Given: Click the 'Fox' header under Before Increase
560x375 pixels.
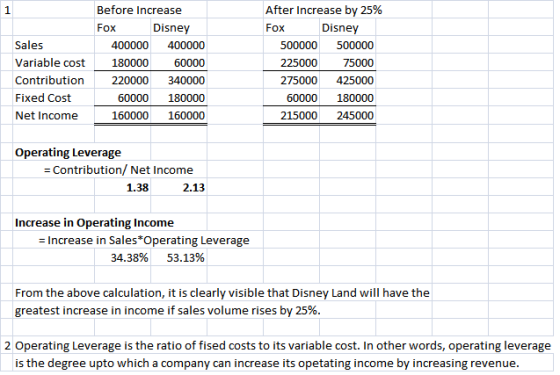Looking at the screenshot, I should point(106,28).
